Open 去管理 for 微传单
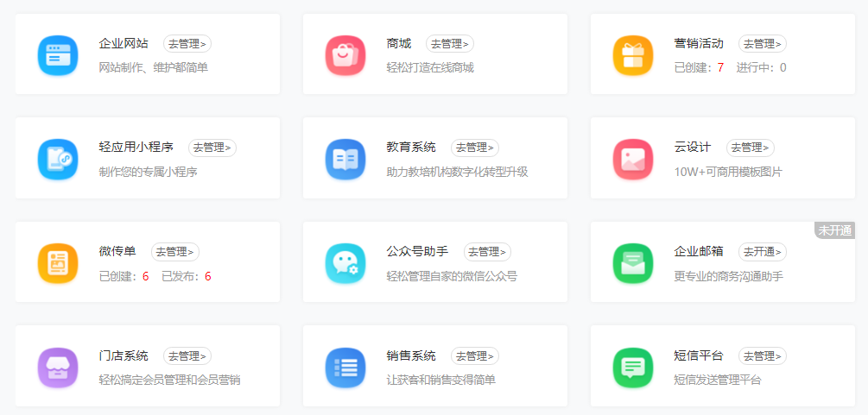Image resolution: width=868 pixels, height=415 pixels. pyautogui.click(x=175, y=252)
